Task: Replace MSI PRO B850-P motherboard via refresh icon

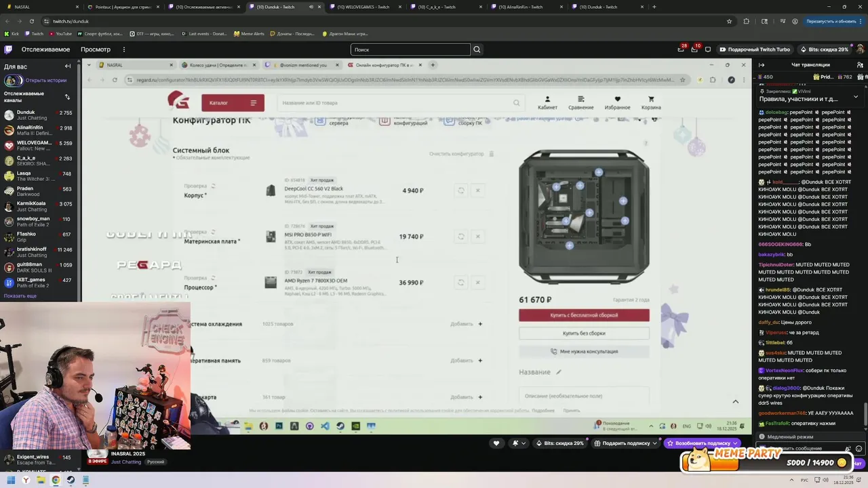Action: 460,237
